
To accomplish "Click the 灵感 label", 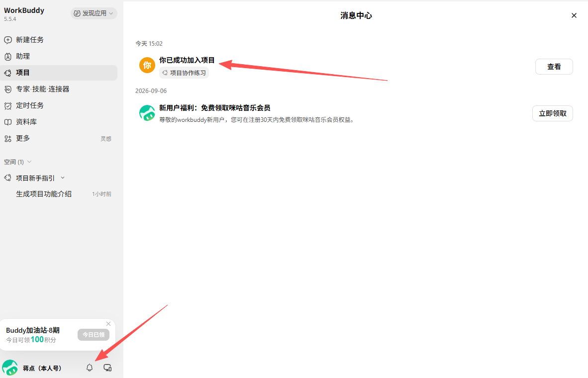I will click(x=106, y=139).
